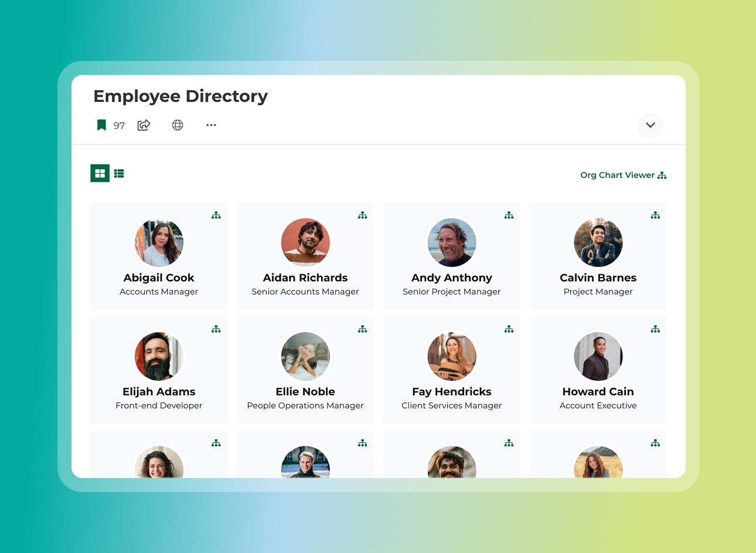Open the share options using the forward icon
756x553 pixels.
(144, 125)
